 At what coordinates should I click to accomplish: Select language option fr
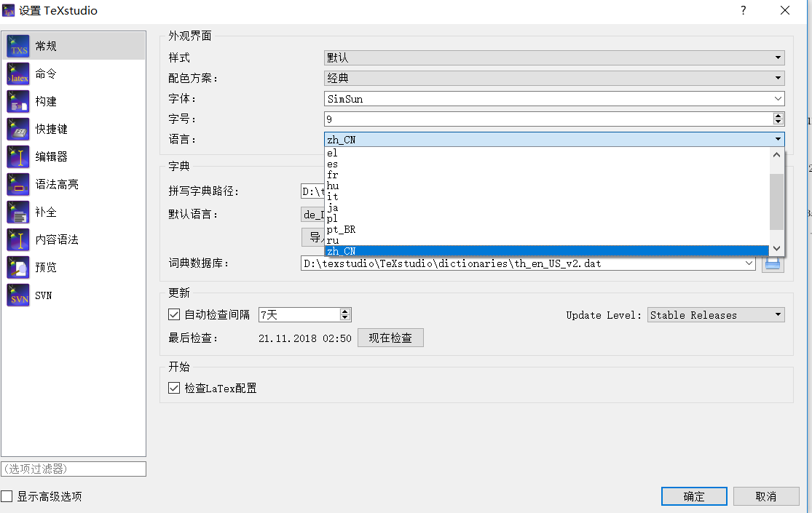coord(547,175)
